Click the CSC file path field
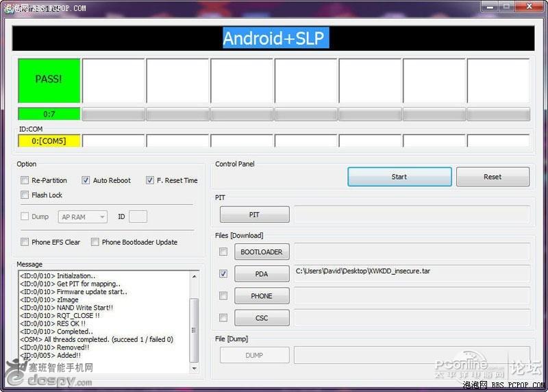The height and width of the screenshot is (392, 548). point(412,318)
